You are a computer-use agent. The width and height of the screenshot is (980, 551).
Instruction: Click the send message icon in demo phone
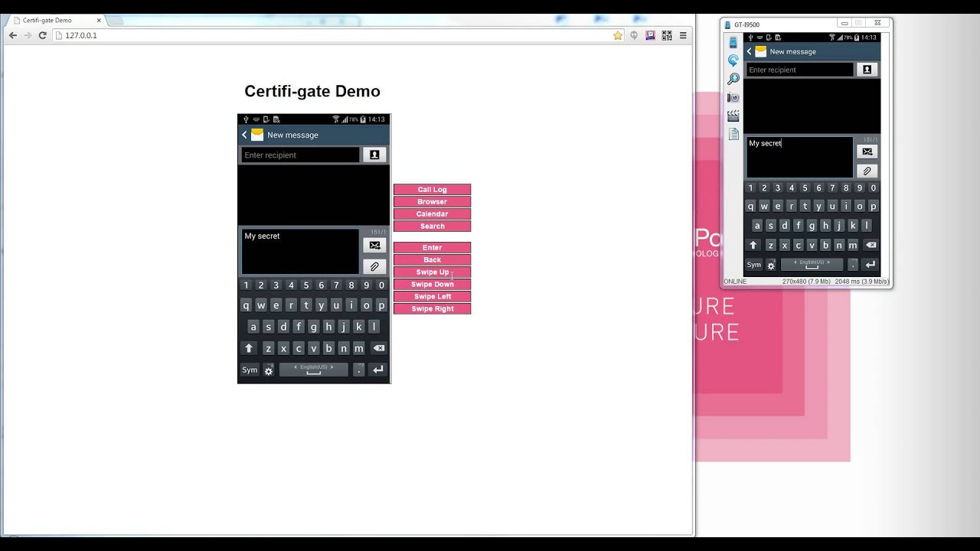coord(374,246)
